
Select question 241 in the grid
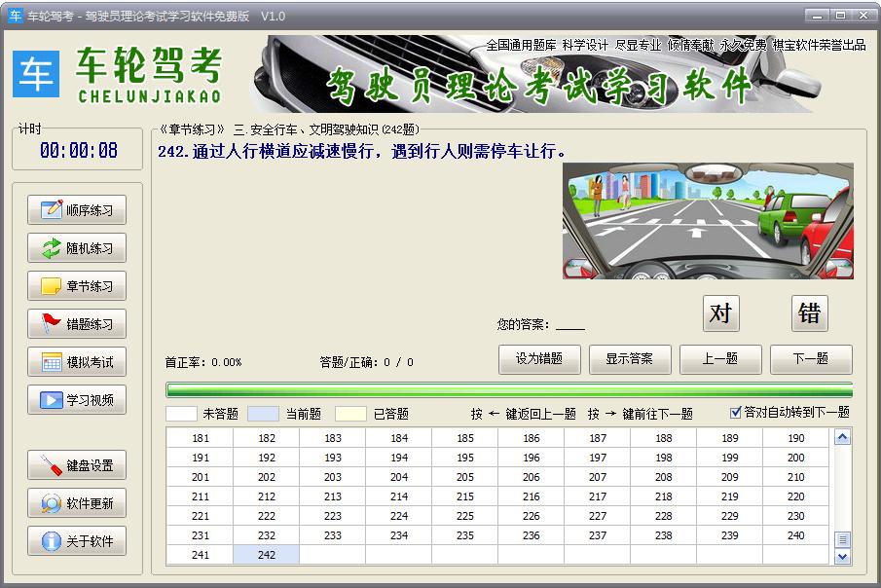[x=201, y=555]
